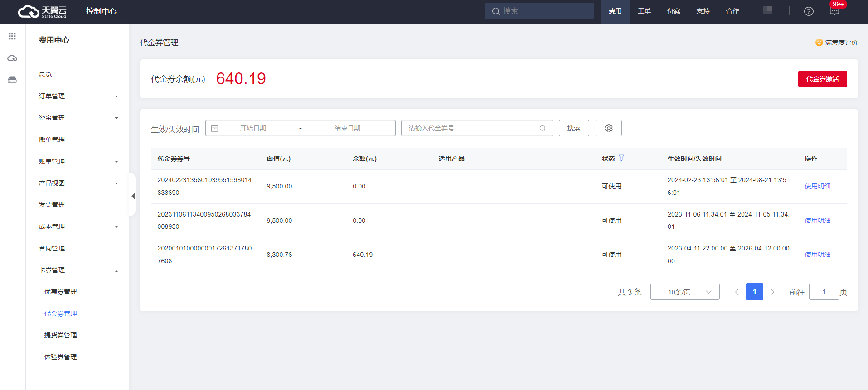Screen dimensions: 868x390
Task: Click the satisfaction rating smiley icon
Action: (x=819, y=43)
